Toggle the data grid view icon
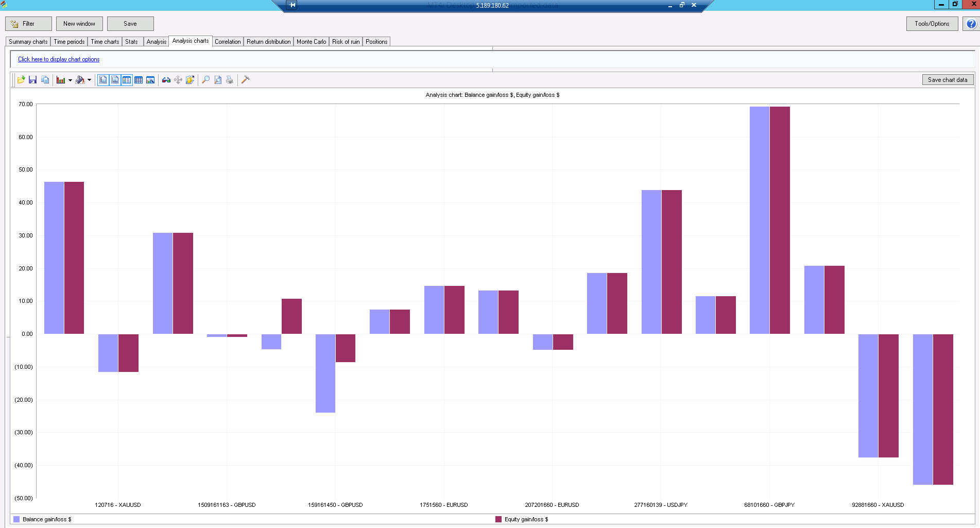The width and height of the screenshot is (980, 528). (x=139, y=80)
